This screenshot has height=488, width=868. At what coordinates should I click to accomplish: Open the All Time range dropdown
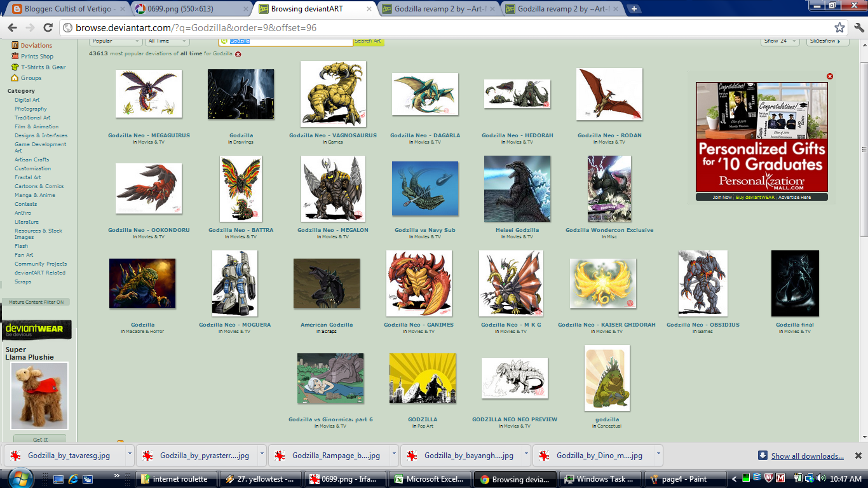(168, 41)
